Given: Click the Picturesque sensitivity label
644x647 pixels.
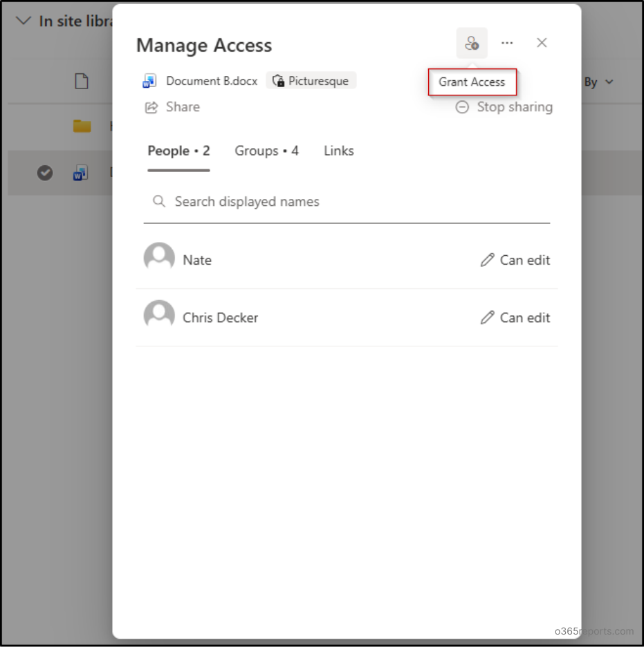Looking at the screenshot, I should tap(311, 80).
